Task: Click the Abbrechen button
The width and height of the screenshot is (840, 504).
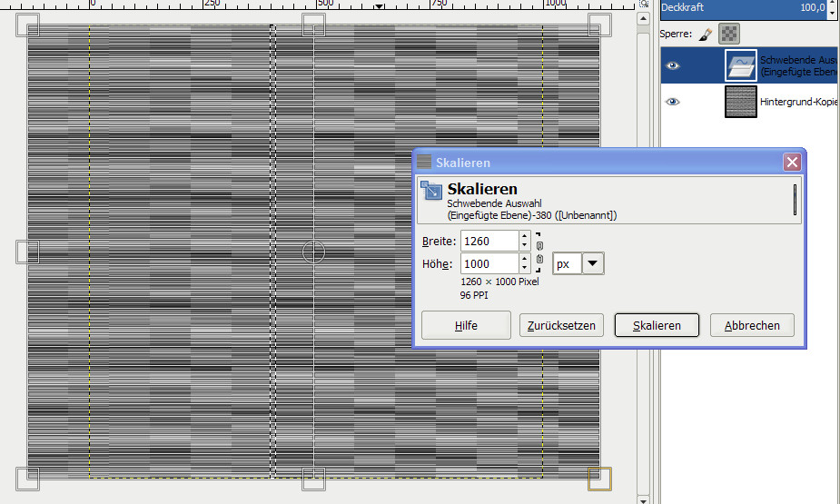Action: pos(751,325)
